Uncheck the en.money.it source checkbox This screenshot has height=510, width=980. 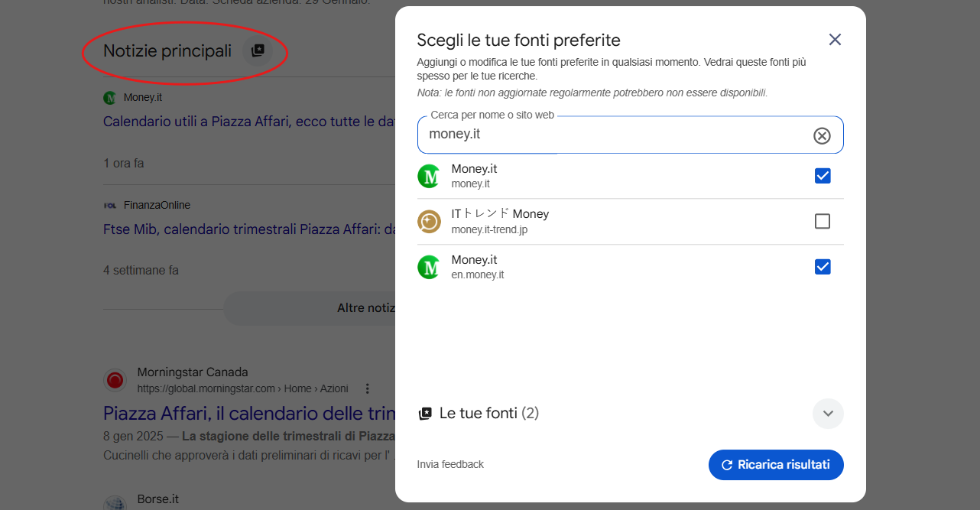pyautogui.click(x=823, y=267)
